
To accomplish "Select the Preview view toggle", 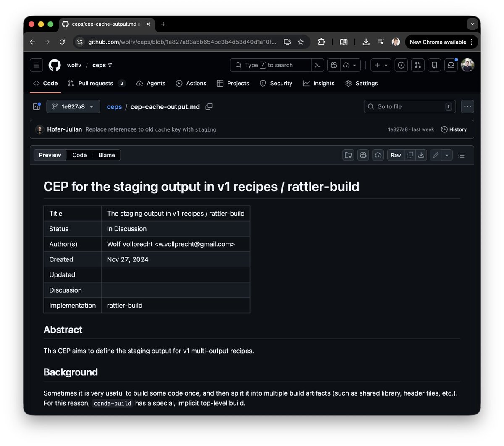I will point(50,155).
